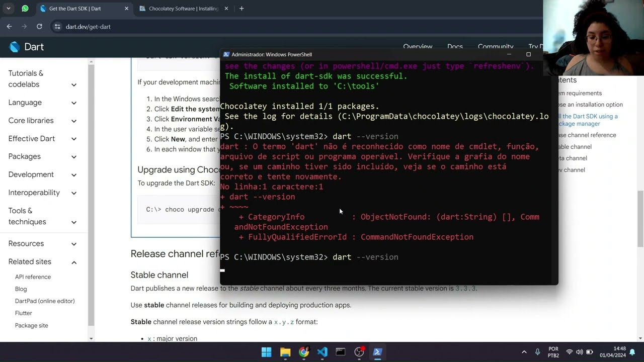This screenshot has height=362, width=644.
Task: Show hidden system tray icons
Action: pos(524,352)
